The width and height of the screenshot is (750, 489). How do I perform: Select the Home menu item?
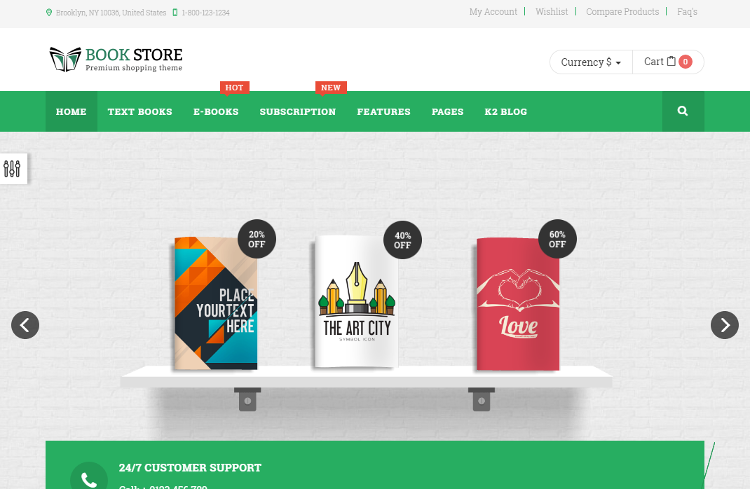71,111
